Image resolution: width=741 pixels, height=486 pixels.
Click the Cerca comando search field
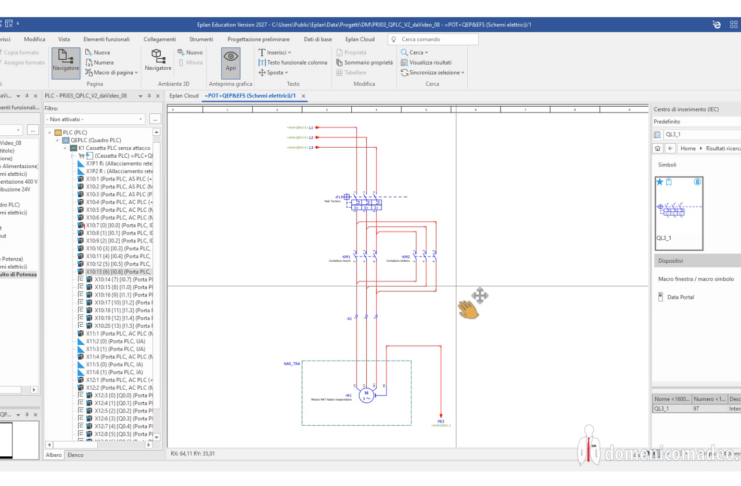[433, 39]
